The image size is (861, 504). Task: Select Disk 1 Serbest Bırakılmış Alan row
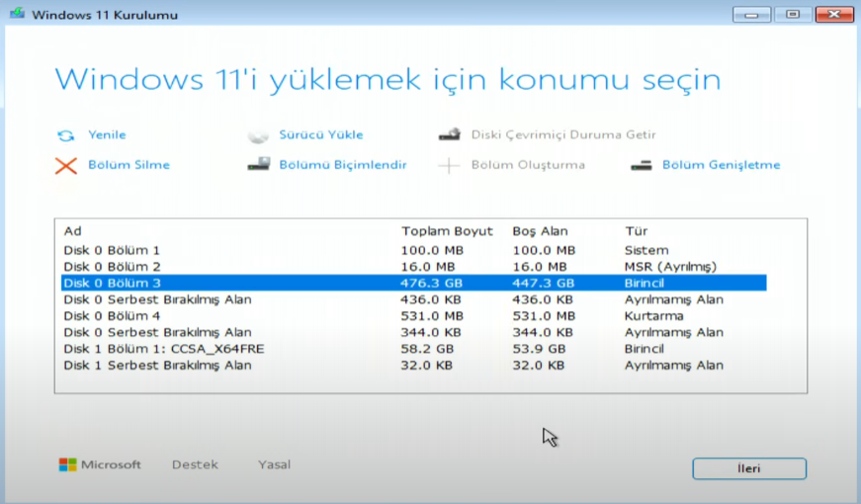tap(414, 366)
